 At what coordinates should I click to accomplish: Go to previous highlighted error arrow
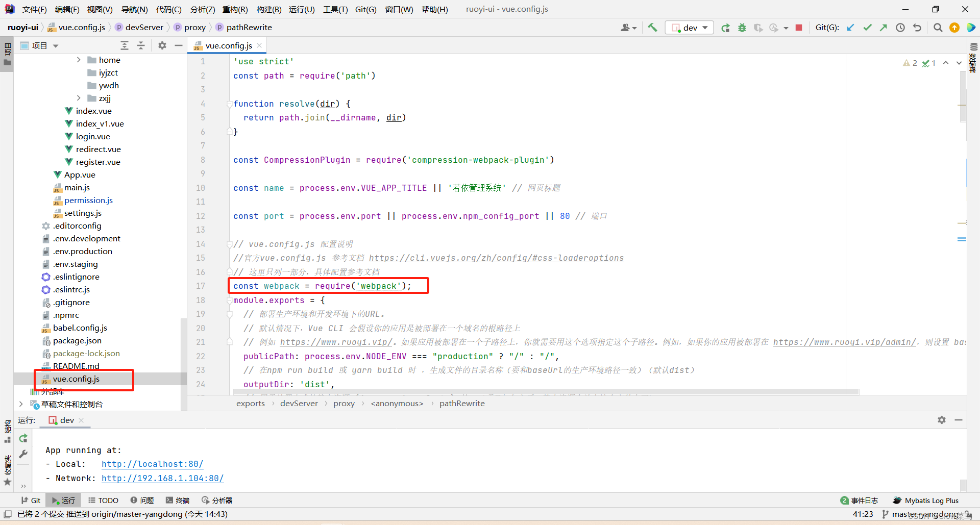point(946,63)
